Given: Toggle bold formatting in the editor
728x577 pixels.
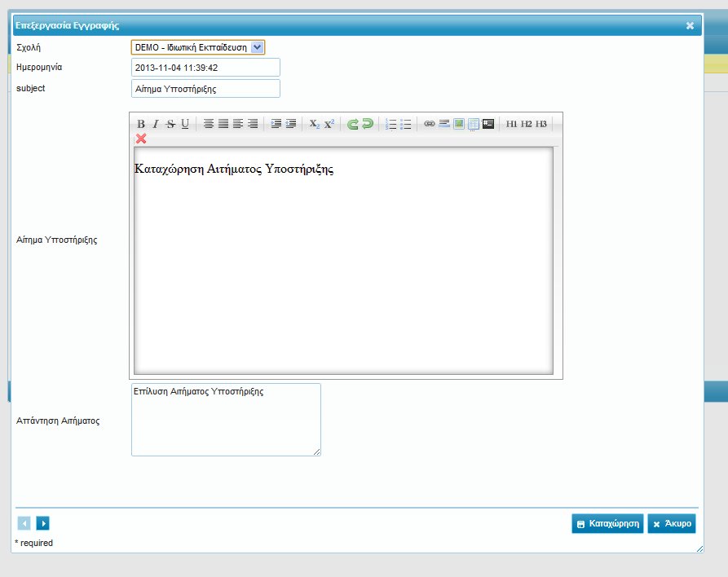Looking at the screenshot, I should pyautogui.click(x=141, y=124).
